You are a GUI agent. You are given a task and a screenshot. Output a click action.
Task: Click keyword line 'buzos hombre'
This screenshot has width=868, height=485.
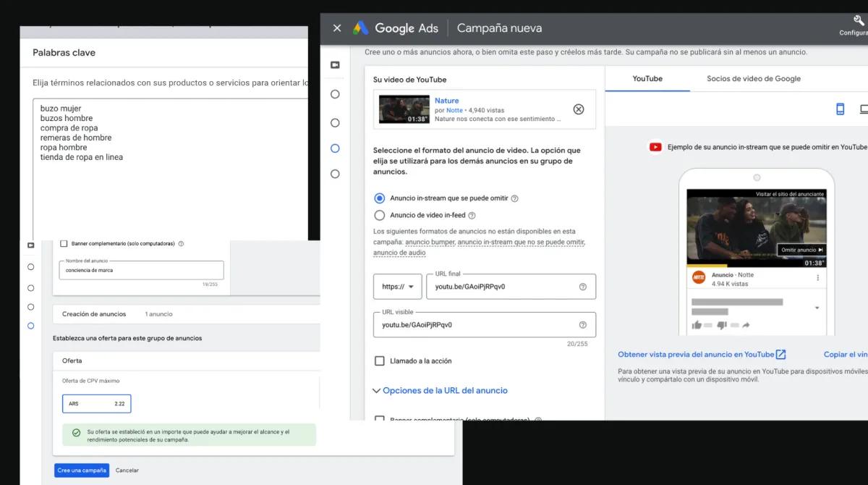pyautogui.click(x=67, y=118)
